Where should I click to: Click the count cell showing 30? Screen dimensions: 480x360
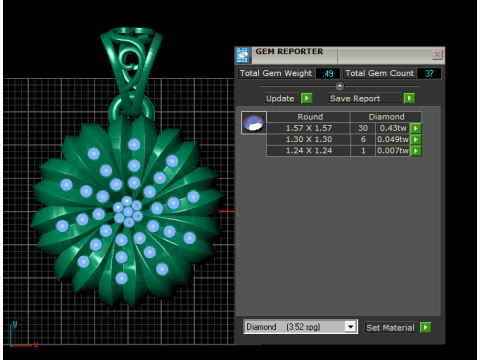(363, 128)
